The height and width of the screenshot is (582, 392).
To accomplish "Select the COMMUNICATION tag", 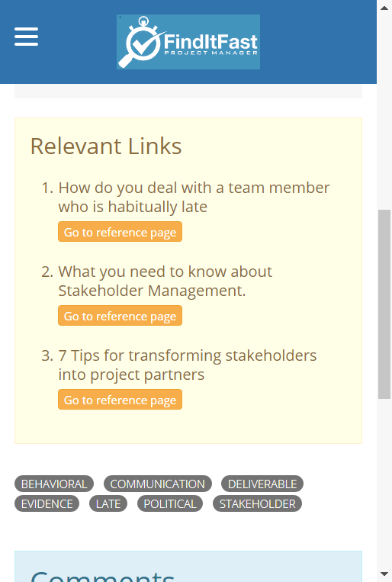I will coord(157,484).
